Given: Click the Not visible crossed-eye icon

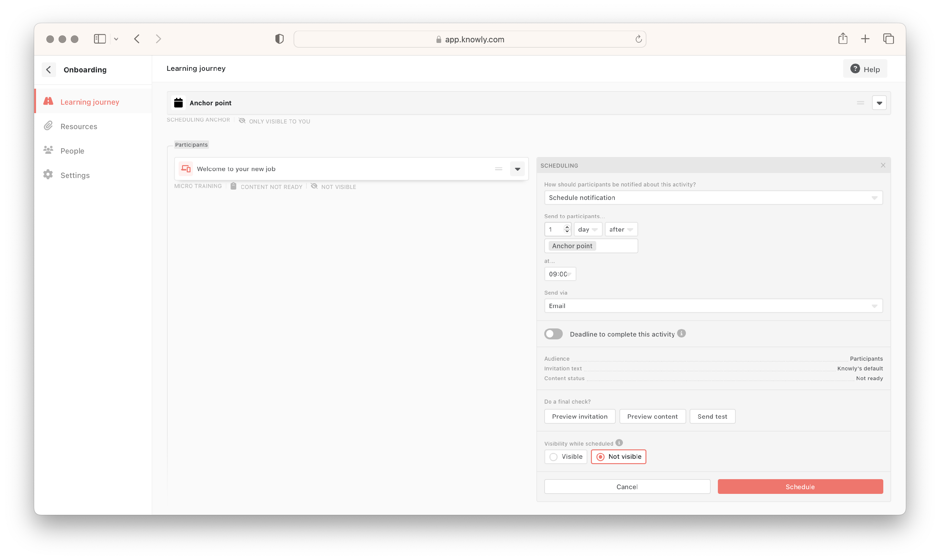Looking at the screenshot, I should pyautogui.click(x=314, y=186).
